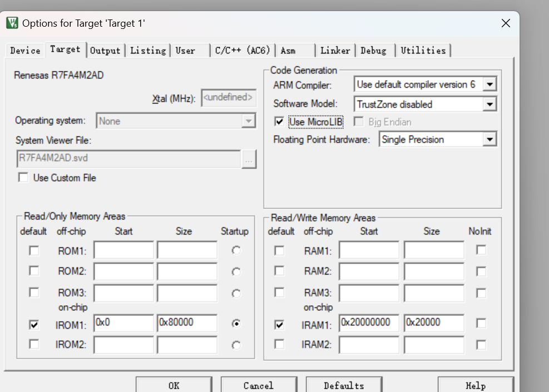Go to the Listing tab
The image size is (549, 392).
pyautogui.click(x=148, y=51)
